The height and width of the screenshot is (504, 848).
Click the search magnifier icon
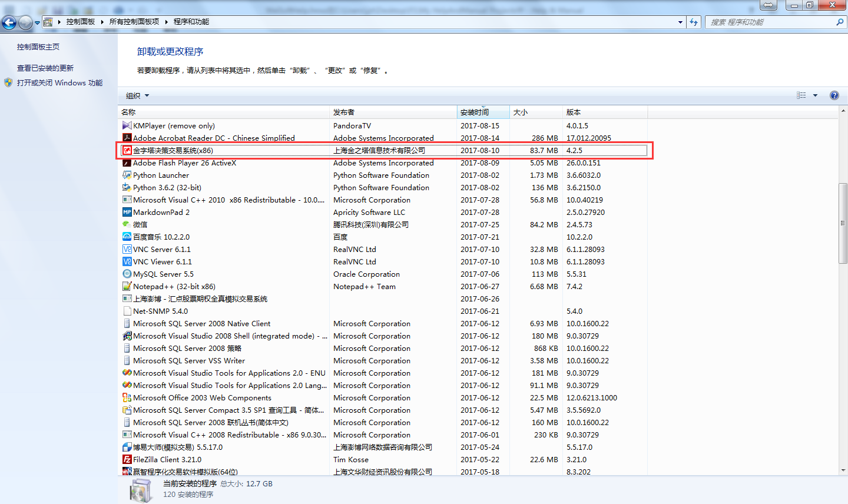coord(840,22)
